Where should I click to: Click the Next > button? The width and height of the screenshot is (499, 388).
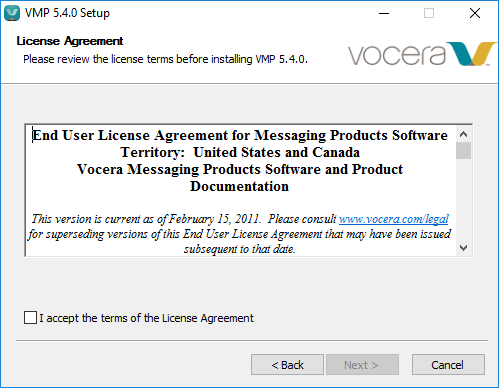click(x=362, y=365)
